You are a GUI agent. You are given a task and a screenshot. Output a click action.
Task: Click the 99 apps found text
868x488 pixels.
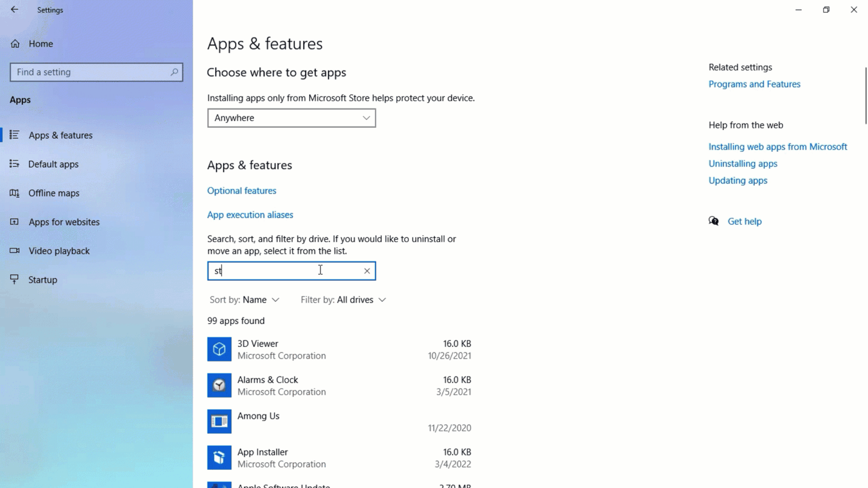(x=236, y=321)
